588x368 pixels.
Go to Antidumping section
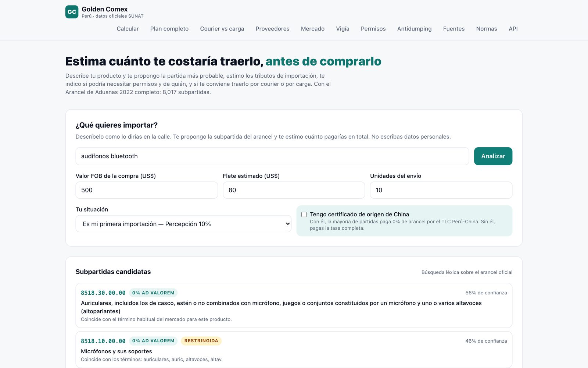point(414,29)
